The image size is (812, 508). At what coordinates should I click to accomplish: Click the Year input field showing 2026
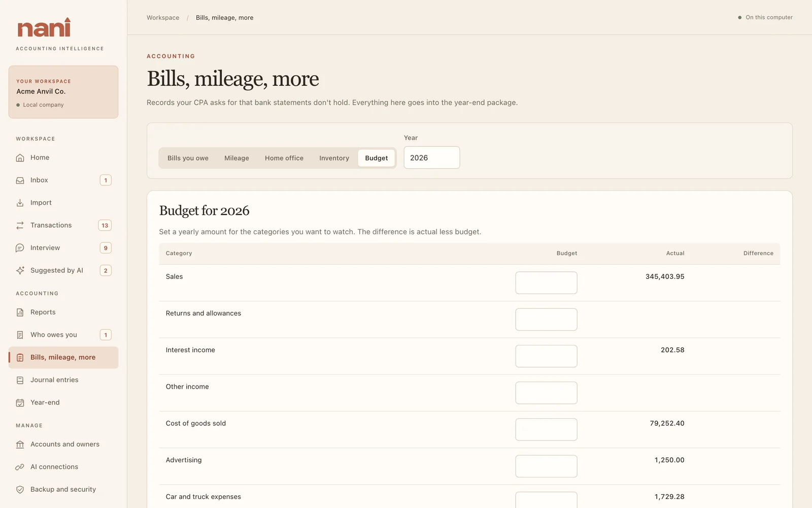[x=432, y=157]
